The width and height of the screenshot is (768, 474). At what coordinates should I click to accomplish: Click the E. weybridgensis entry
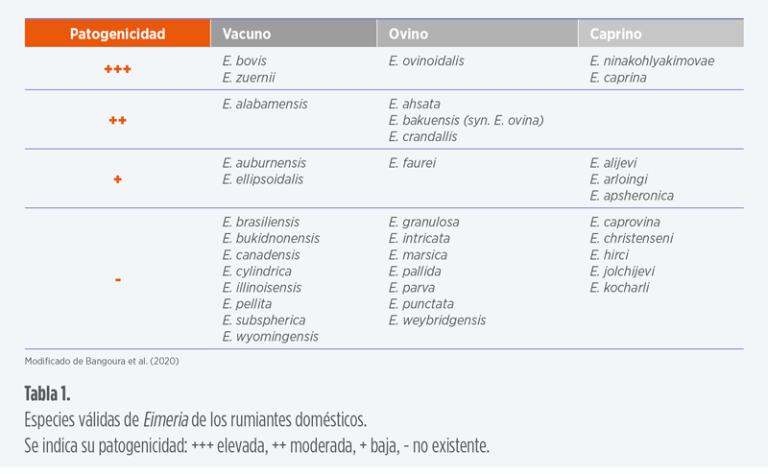437,320
